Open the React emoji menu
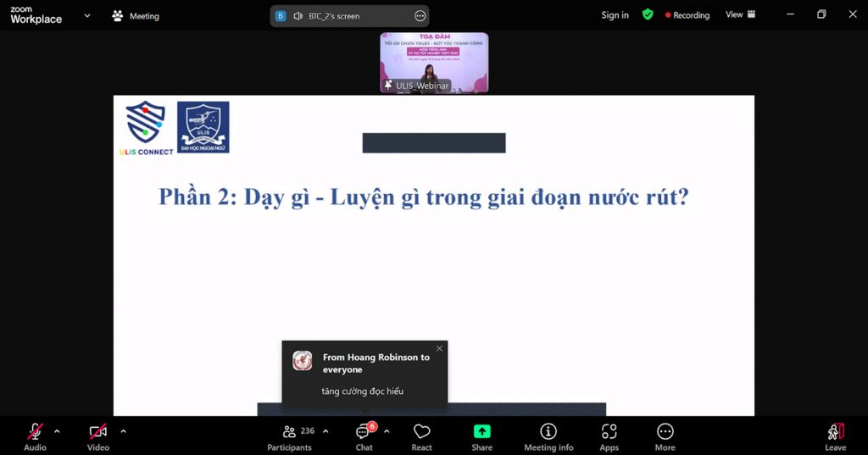 click(421, 436)
